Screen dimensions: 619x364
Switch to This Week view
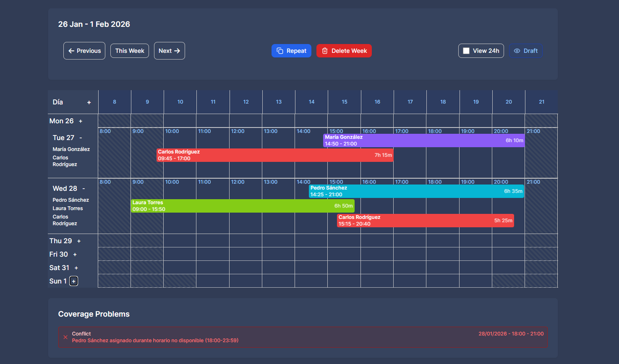pyautogui.click(x=129, y=50)
